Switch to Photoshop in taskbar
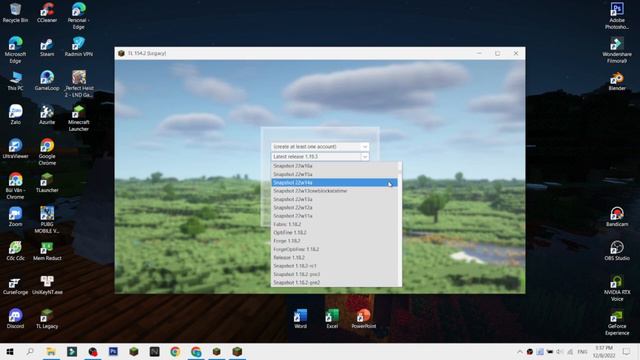Screen dimensions: 640x360 coord(113,351)
